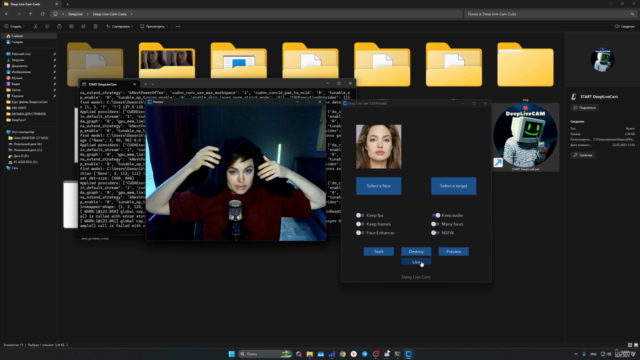Show hidden icons in system tray
The image size is (640, 360).
coord(576,354)
